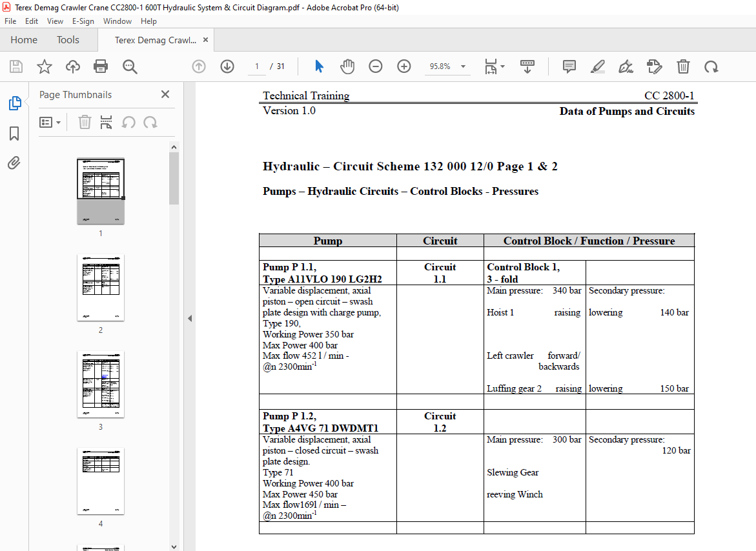Click the page number input field

click(257, 66)
